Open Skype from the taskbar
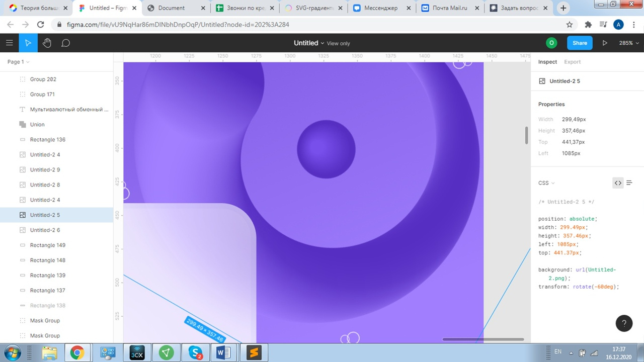The width and height of the screenshot is (644, 362). [x=195, y=353]
